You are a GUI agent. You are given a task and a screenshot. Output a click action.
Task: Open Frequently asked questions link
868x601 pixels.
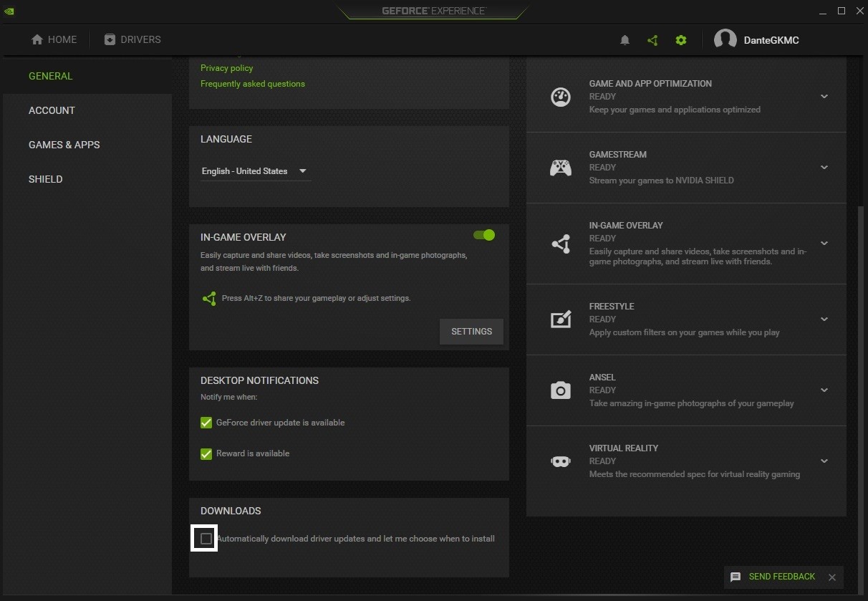pyautogui.click(x=253, y=84)
